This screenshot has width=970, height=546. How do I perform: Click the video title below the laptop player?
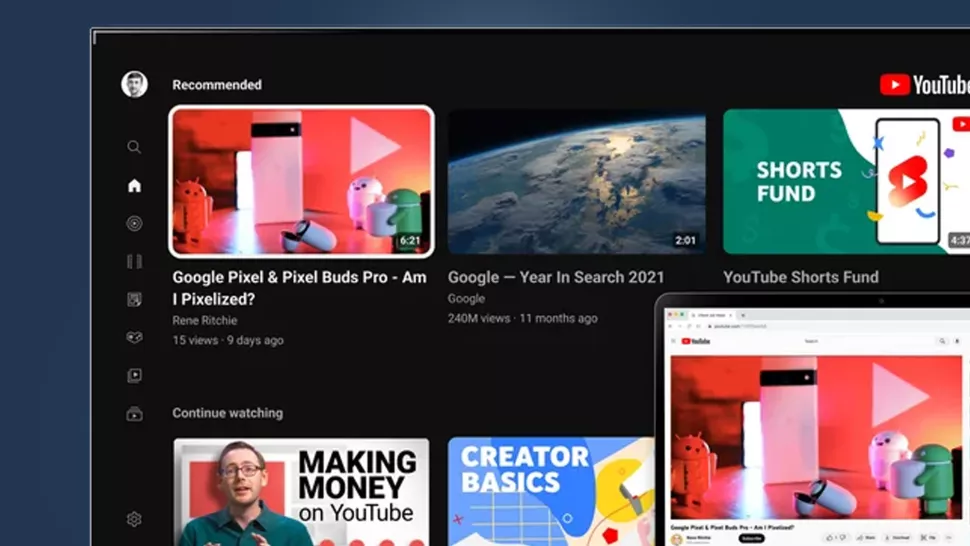(x=732, y=527)
